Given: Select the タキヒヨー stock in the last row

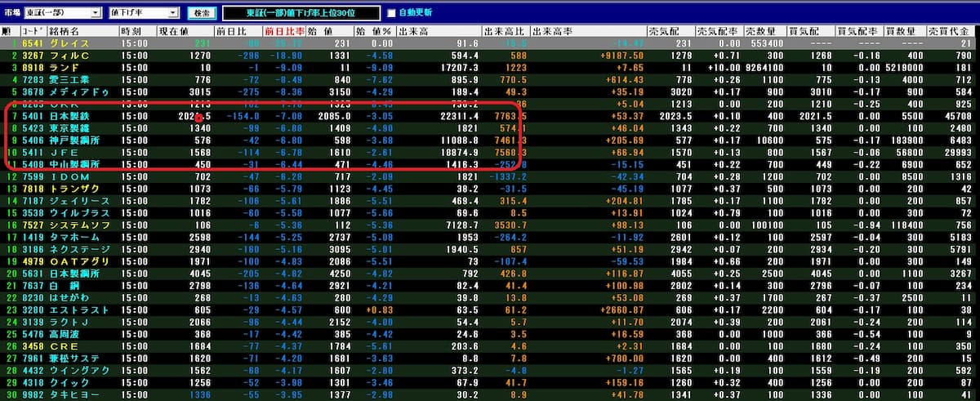Looking at the screenshot, I should 71,394.
